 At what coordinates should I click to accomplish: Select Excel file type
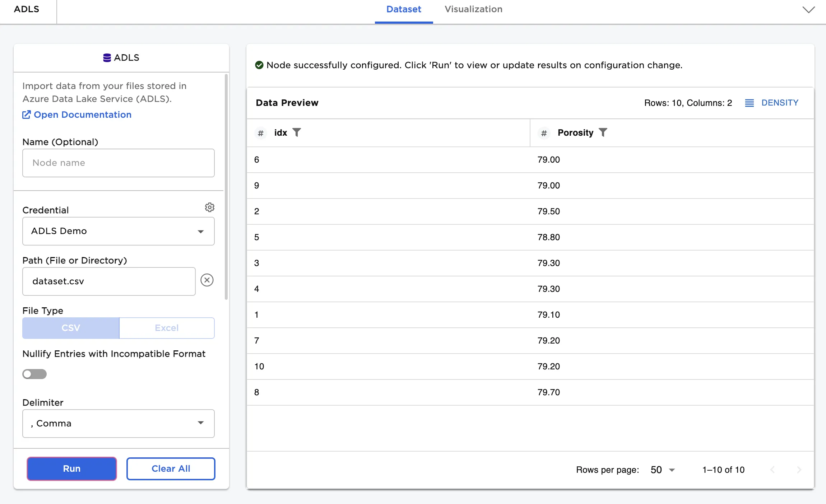tap(167, 328)
